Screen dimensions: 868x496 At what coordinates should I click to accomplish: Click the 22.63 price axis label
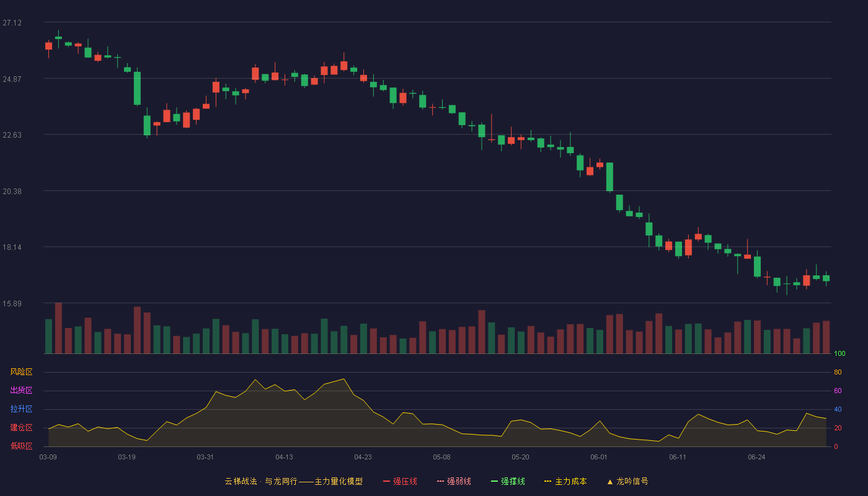(x=12, y=135)
